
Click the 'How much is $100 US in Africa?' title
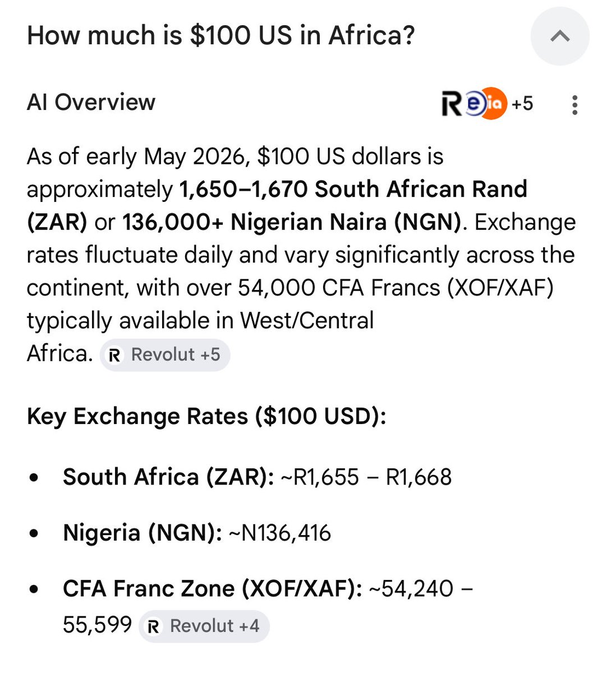[x=221, y=35]
